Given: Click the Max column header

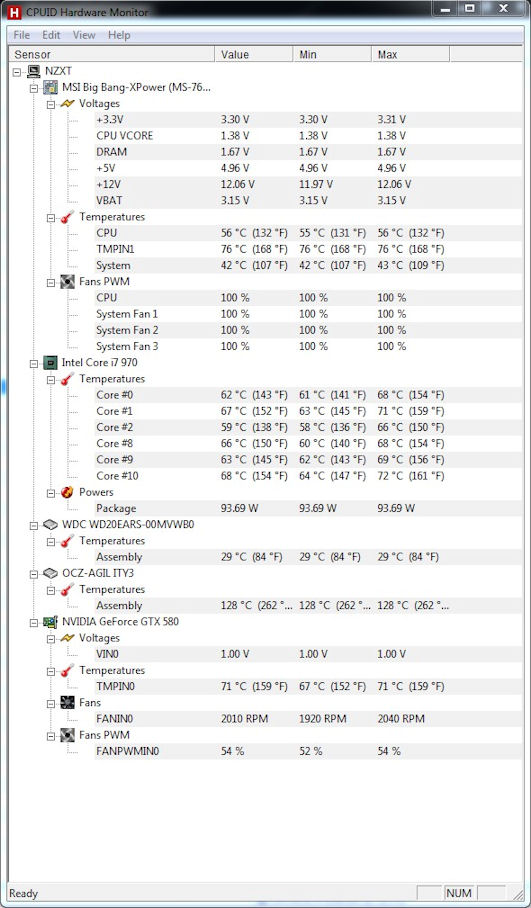Looking at the screenshot, I should coord(411,54).
